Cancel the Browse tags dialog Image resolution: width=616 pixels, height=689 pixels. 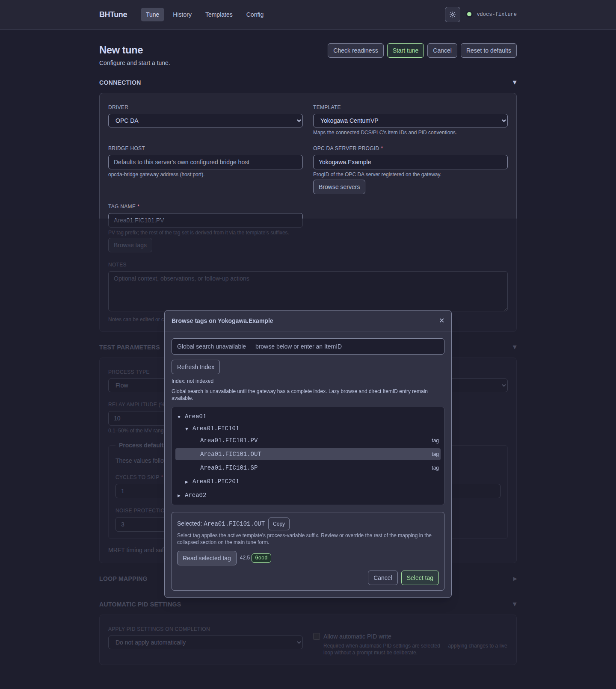click(x=383, y=578)
